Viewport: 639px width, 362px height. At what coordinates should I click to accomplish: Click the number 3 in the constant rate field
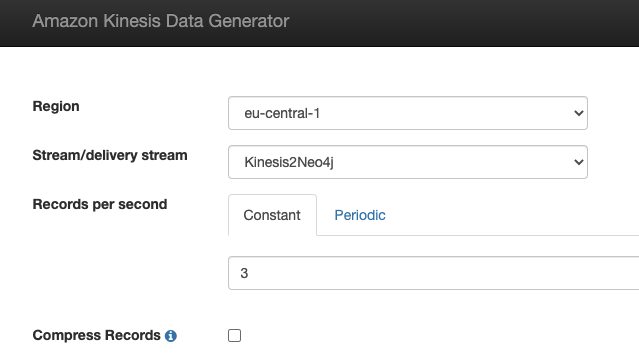click(x=244, y=273)
